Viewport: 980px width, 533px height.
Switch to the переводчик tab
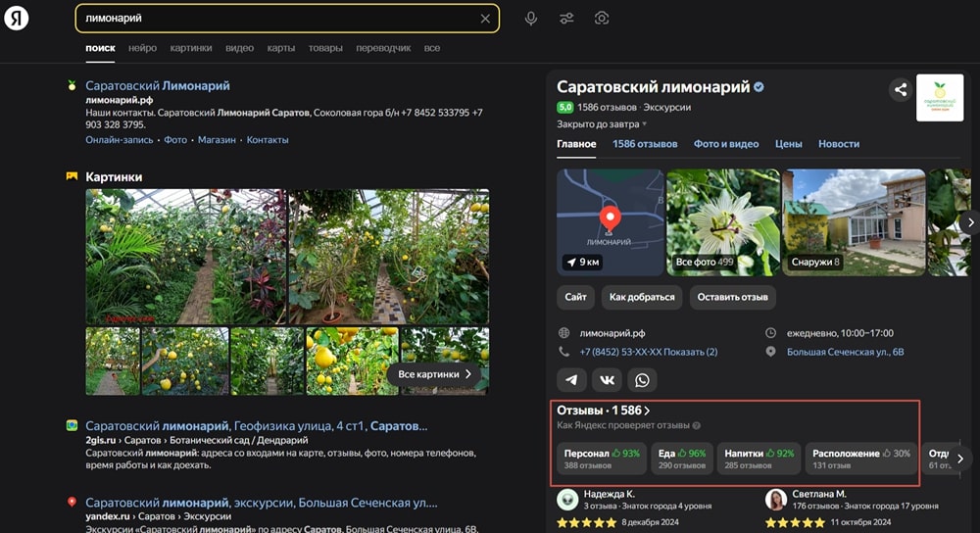tap(383, 47)
